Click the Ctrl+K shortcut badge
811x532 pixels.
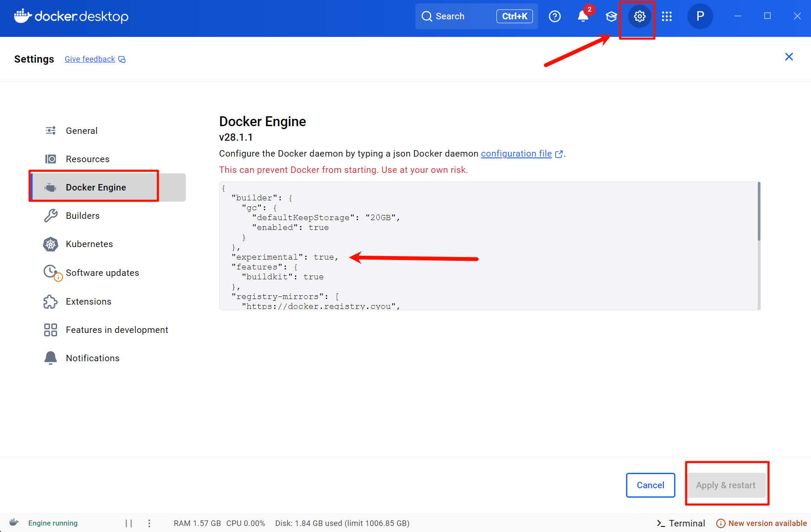click(x=514, y=16)
